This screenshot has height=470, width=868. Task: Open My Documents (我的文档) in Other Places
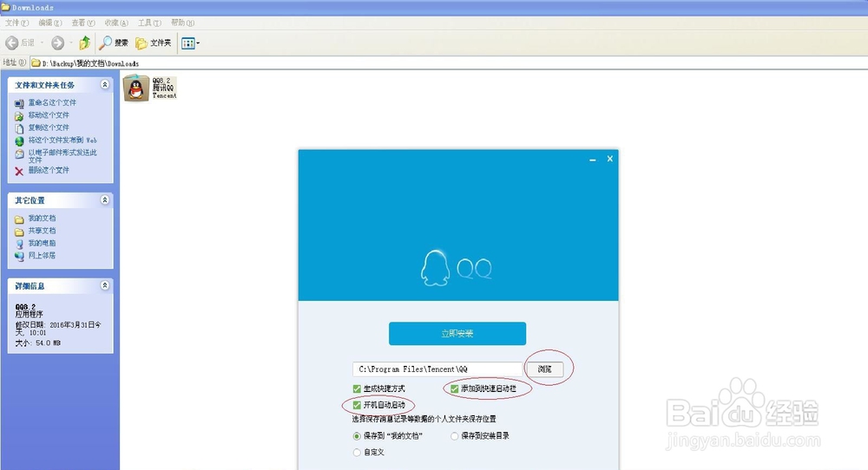[42, 218]
